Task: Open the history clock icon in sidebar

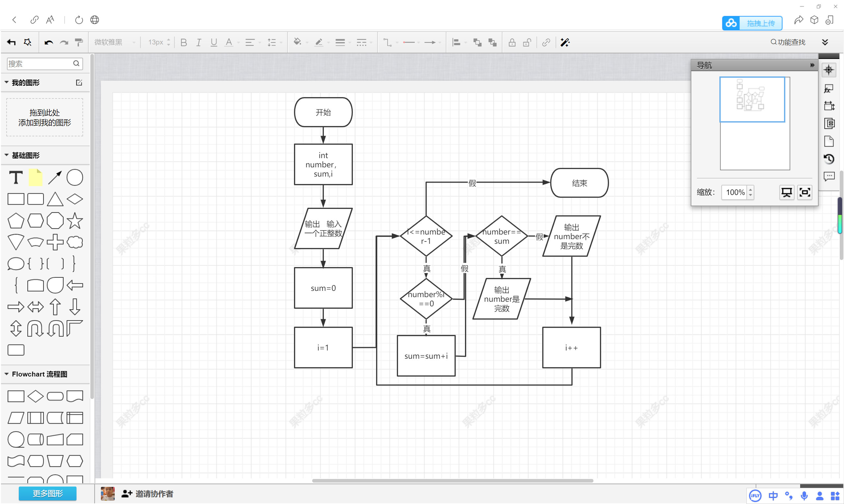Action: 829,158
